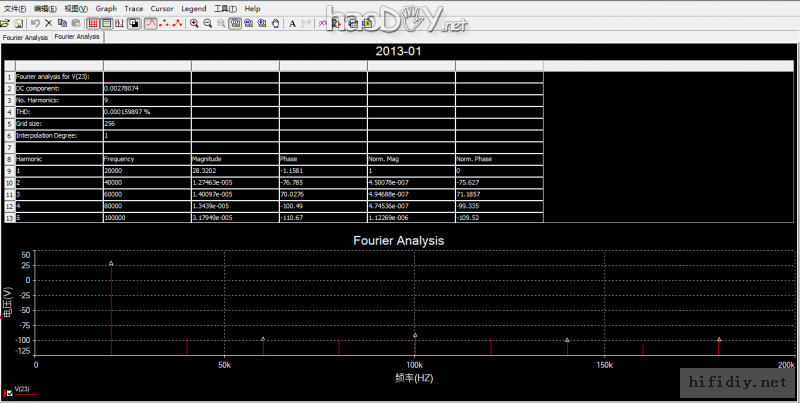Image resolution: width=800 pixels, height=403 pixels.
Task: Open the Help menu
Action: [253, 8]
